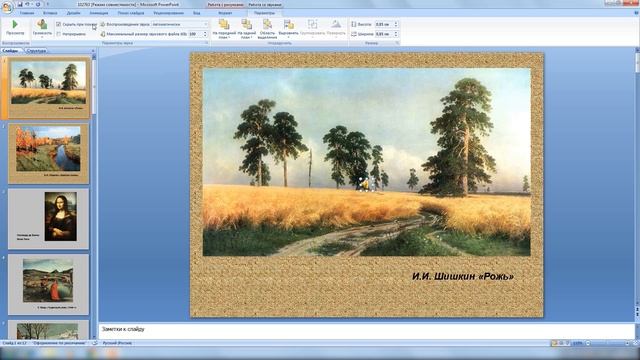Switch to the Слайды pane tab
Viewport: 640px width, 360px height.
pyautogui.click(x=11, y=51)
